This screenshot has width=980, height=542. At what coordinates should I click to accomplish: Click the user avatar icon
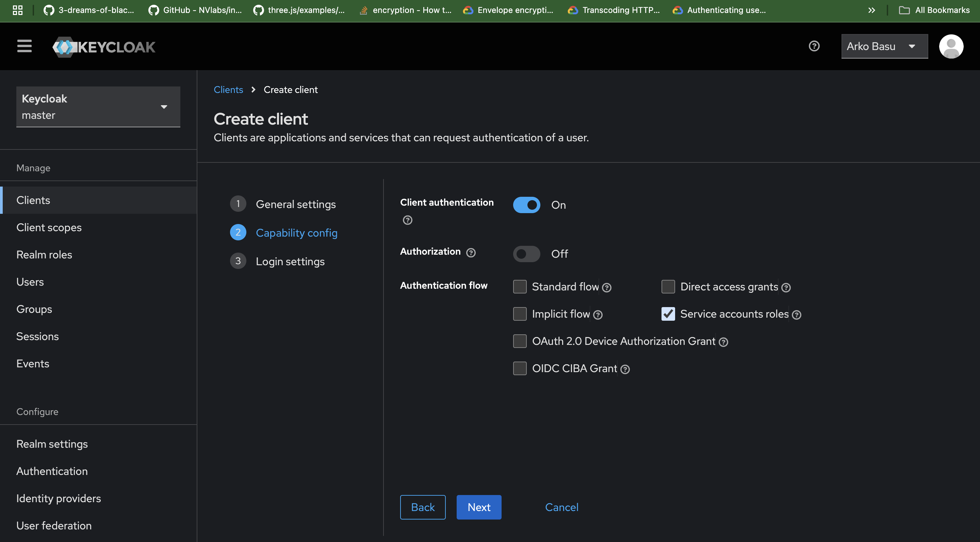click(x=951, y=46)
